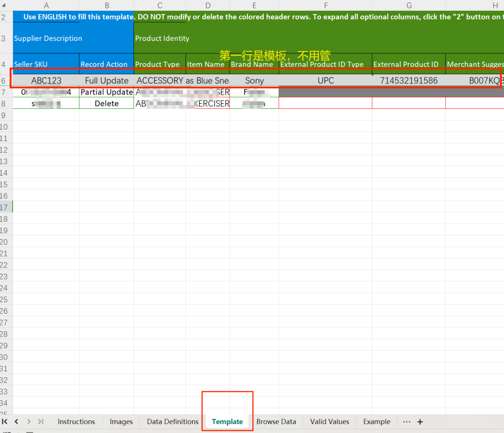Select cell containing ABC123

[46, 80]
